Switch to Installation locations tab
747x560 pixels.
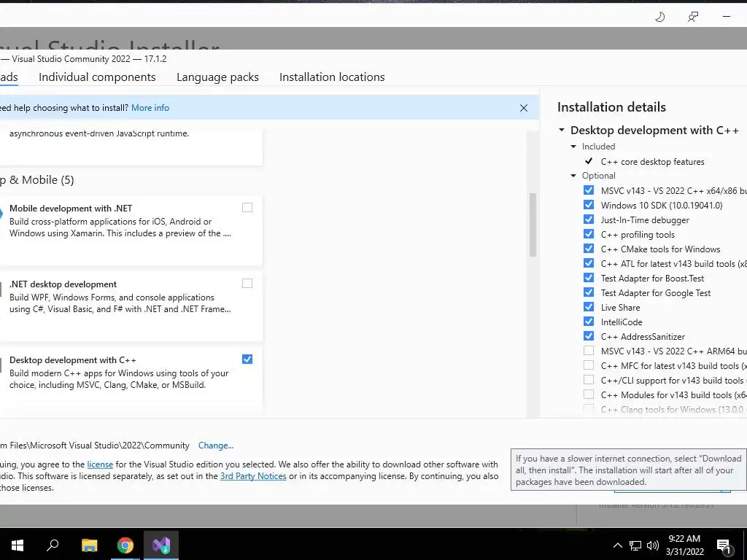tap(332, 77)
